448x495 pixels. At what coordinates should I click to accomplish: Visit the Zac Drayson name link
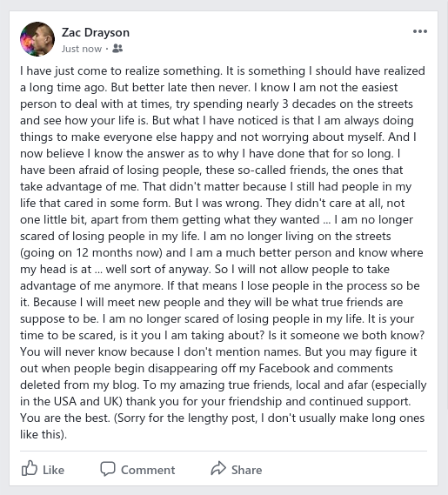[96, 32]
